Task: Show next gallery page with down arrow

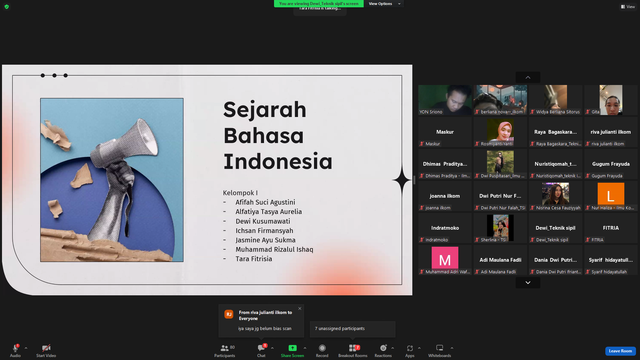Action: pyautogui.click(x=528, y=282)
